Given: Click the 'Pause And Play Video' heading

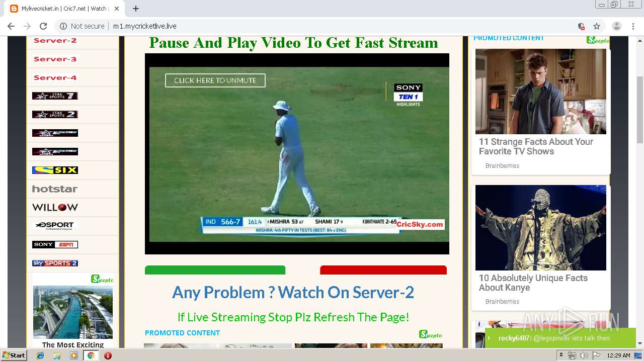Looking at the screenshot, I should 293,43.
